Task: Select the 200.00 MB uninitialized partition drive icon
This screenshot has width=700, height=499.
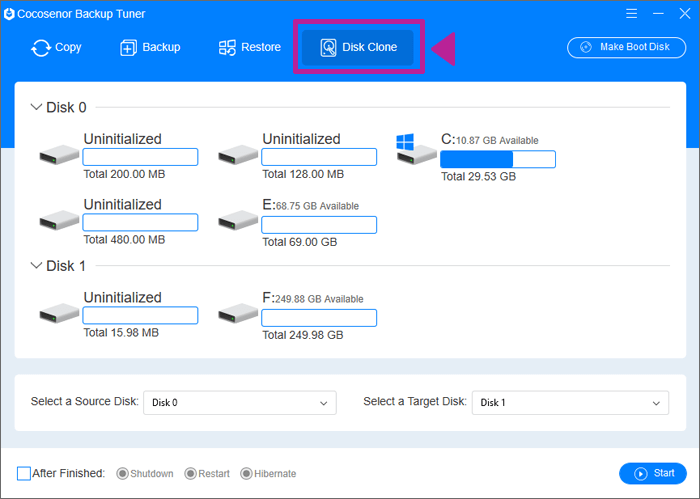Action: pos(59,154)
